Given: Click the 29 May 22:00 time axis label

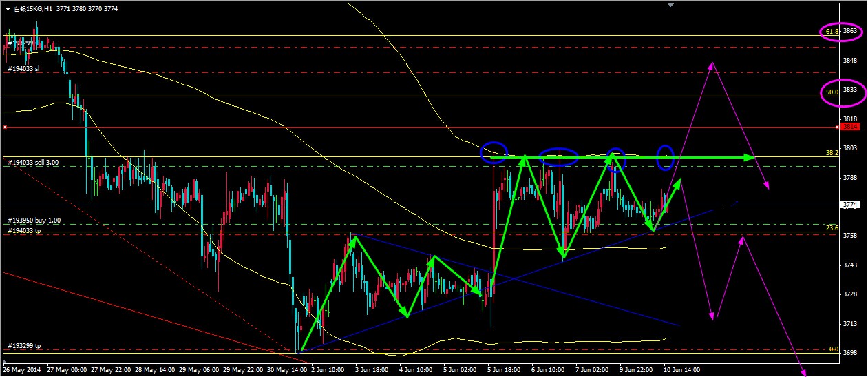Looking at the screenshot, I should (243, 369).
